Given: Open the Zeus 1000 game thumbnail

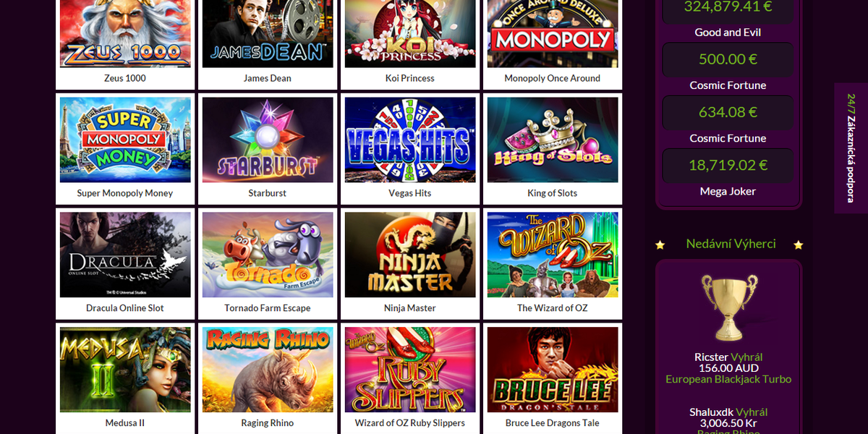Looking at the screenshot, I should [125, 34].
